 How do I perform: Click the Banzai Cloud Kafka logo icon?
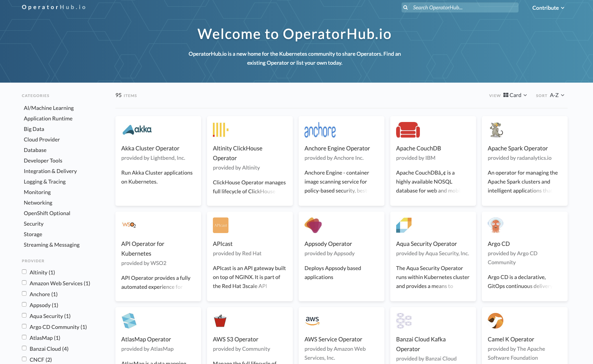pyautogui.click(x=404, y=321)
